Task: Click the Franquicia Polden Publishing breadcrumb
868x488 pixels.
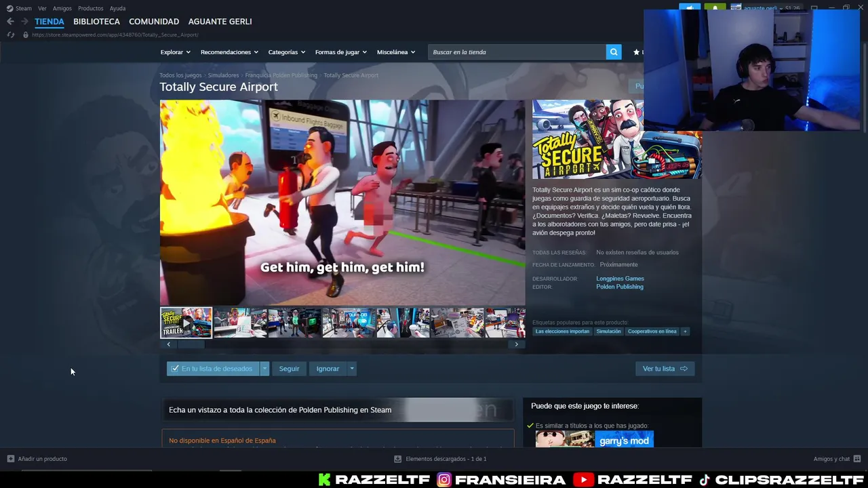Action: 281,75
